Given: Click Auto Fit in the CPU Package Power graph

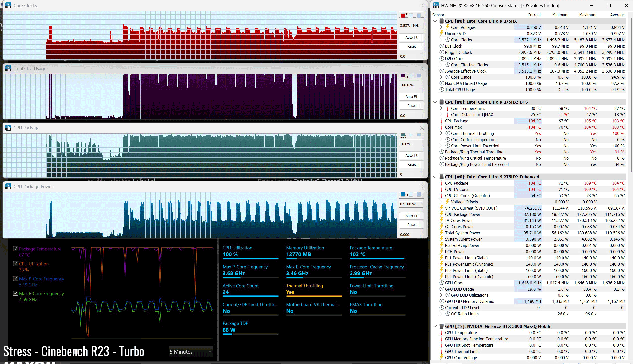Looking at the screenshot, I should pyautogui.click(x=411, y=216).
